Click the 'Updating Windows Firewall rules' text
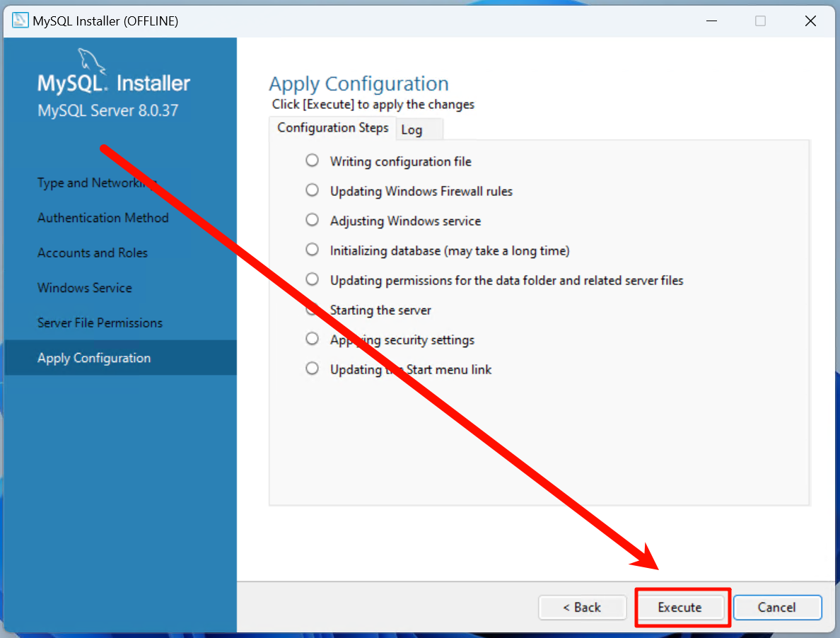This screenshot has width=840, height=638. tap(421, 191)
